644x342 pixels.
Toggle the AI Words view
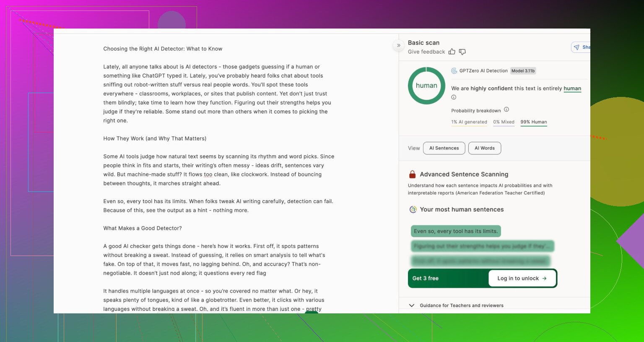pos(484,148)
